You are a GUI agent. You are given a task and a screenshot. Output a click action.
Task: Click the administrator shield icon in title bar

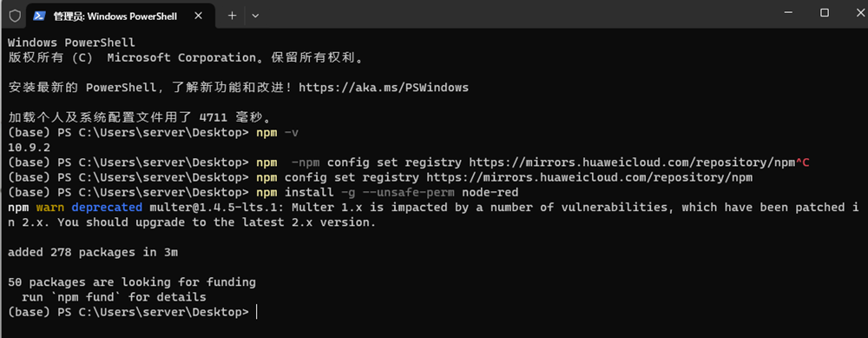click(15, 16)
